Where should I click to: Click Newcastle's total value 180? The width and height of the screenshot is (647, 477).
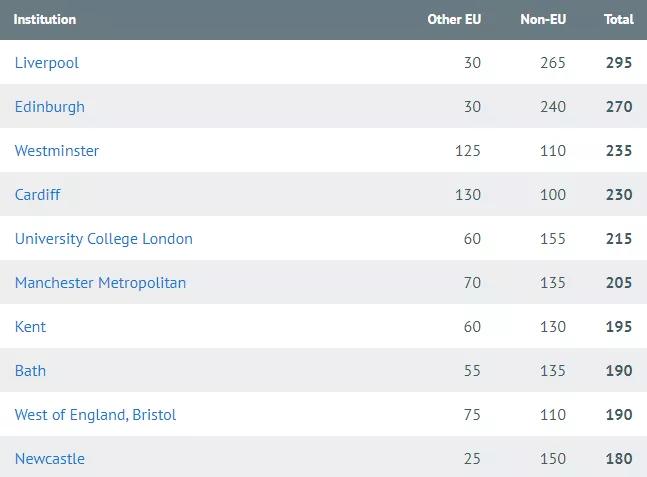619,459
